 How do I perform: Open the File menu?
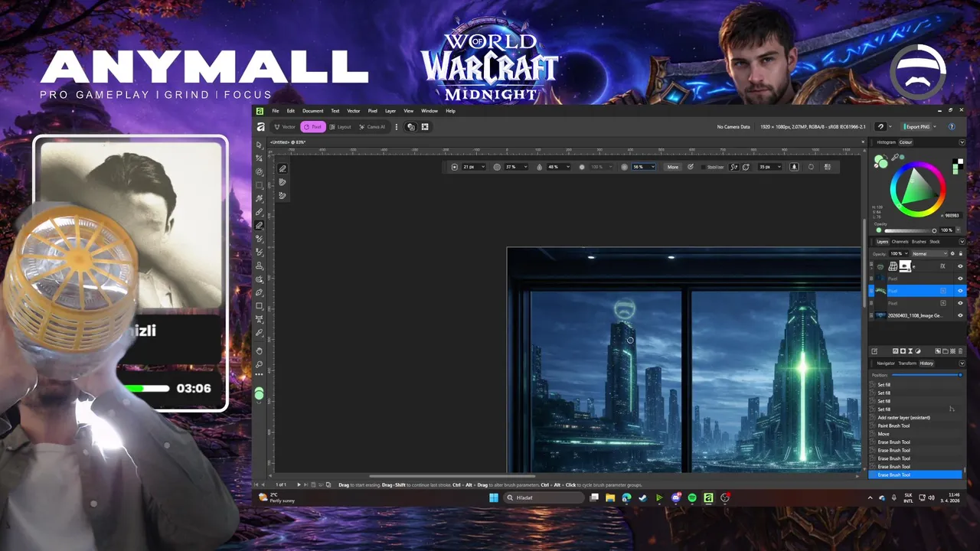[x=276, y=111]
